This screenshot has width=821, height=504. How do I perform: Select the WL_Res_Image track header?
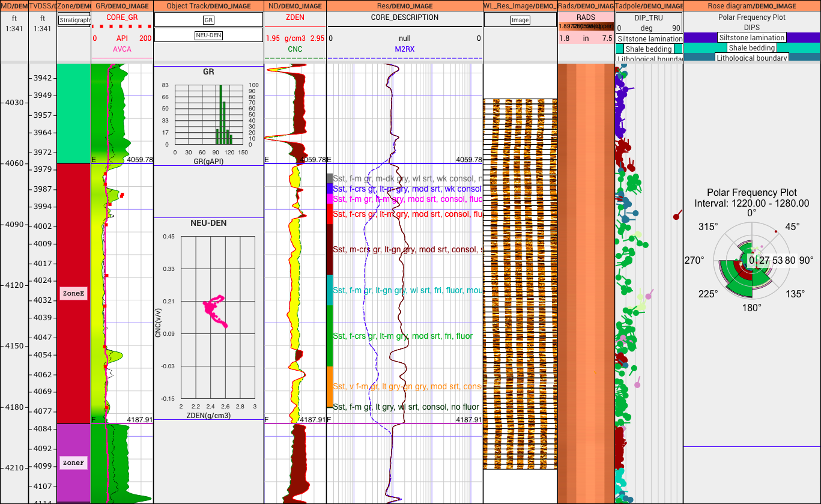[521, 5]
